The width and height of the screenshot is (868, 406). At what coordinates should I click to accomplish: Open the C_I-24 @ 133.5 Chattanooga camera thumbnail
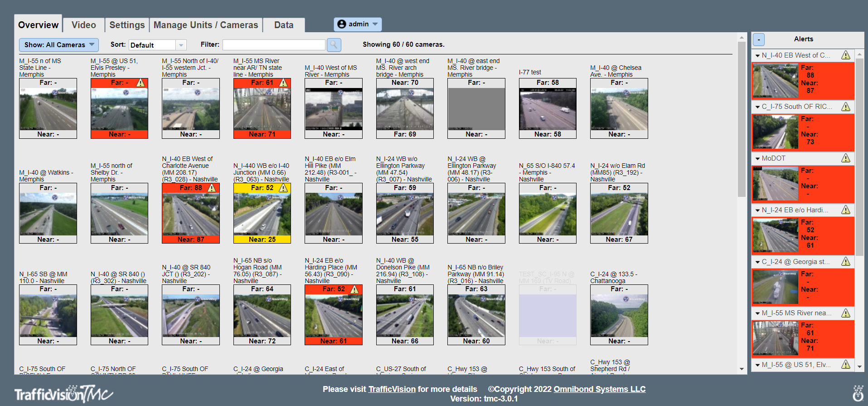619,315
